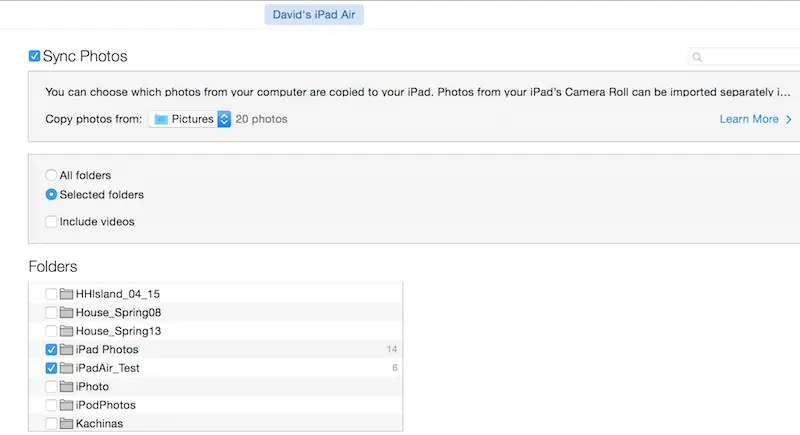The width and height of the screenshot is (800, 435).
Task: Click the iPodPhotos folder icon
Action: tap(67, 405)
